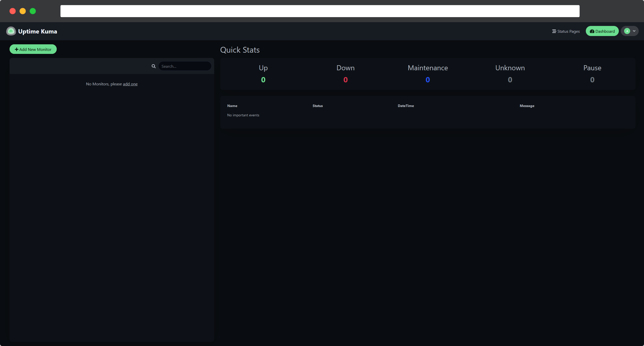
Task: Click the plus icon on Add New Monitor
Action: (x=16, y=49)
